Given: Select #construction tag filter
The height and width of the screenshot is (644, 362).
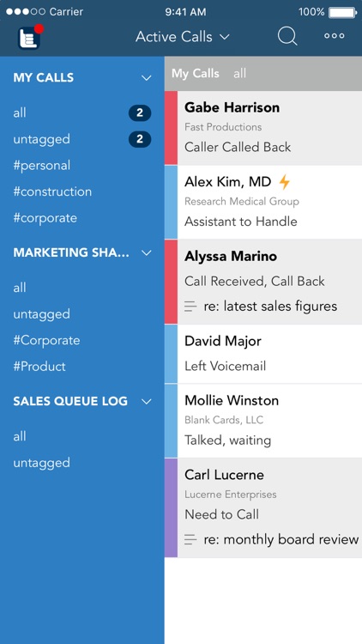Looking at the screenshot, I should click(x=52, y=191).
